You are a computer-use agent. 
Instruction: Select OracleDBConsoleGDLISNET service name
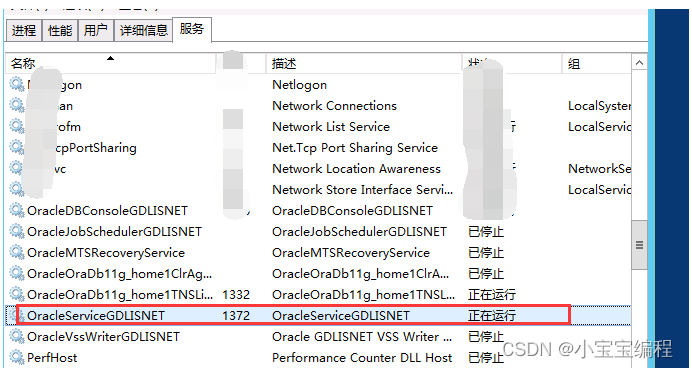coord(107,211)
